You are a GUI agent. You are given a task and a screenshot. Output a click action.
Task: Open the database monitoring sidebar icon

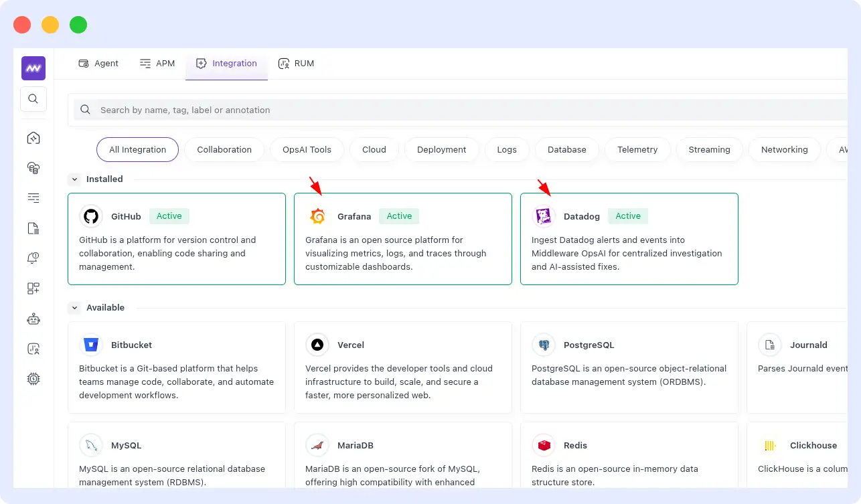pos(33,168)
